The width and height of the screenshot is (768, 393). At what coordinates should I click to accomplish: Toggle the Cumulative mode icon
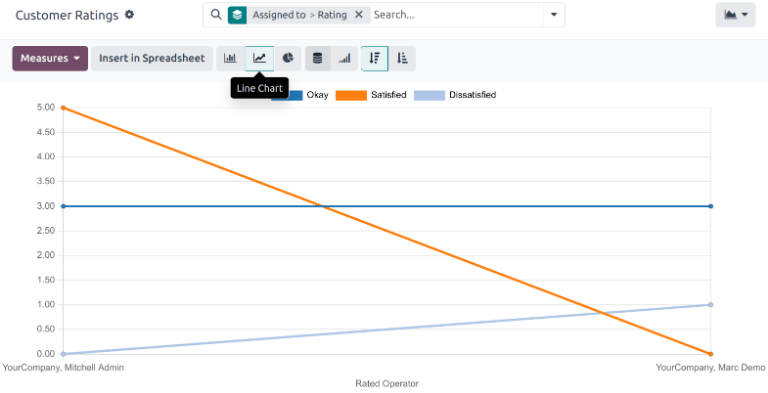[344, 58]
